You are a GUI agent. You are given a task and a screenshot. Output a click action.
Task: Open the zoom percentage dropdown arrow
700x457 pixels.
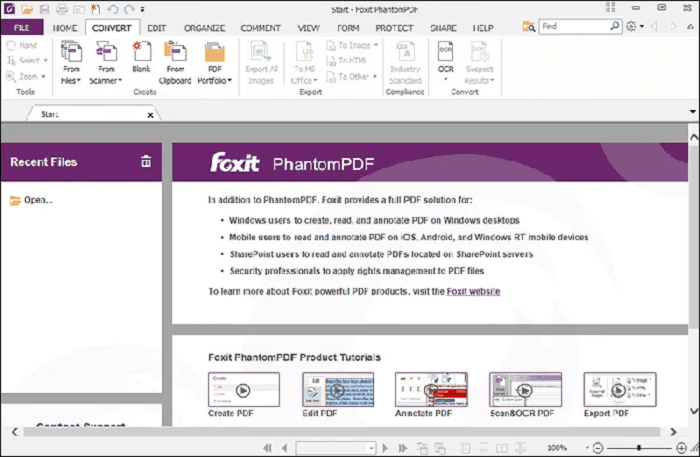pyautogui.click(x=587, y=448)
